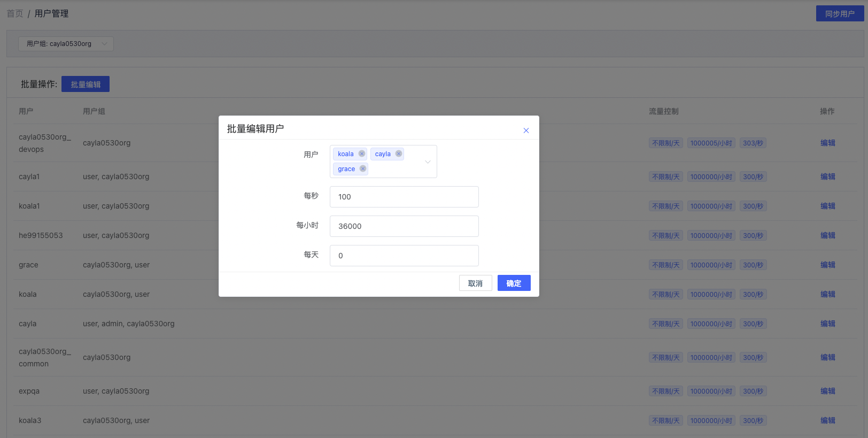Edit the koala1 user row
The image size is (868, 438).
coord(827,206)
